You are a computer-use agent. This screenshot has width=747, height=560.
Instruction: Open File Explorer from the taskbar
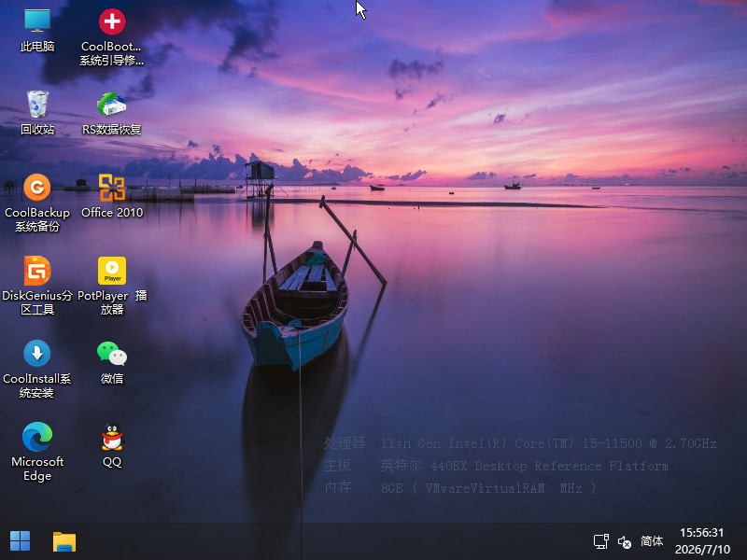tap(64, 541)
